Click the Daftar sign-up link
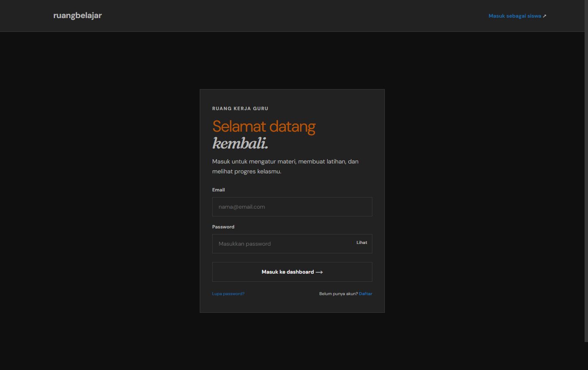The width and height of the screenshot is (588, 370). (x=365, y=294)
